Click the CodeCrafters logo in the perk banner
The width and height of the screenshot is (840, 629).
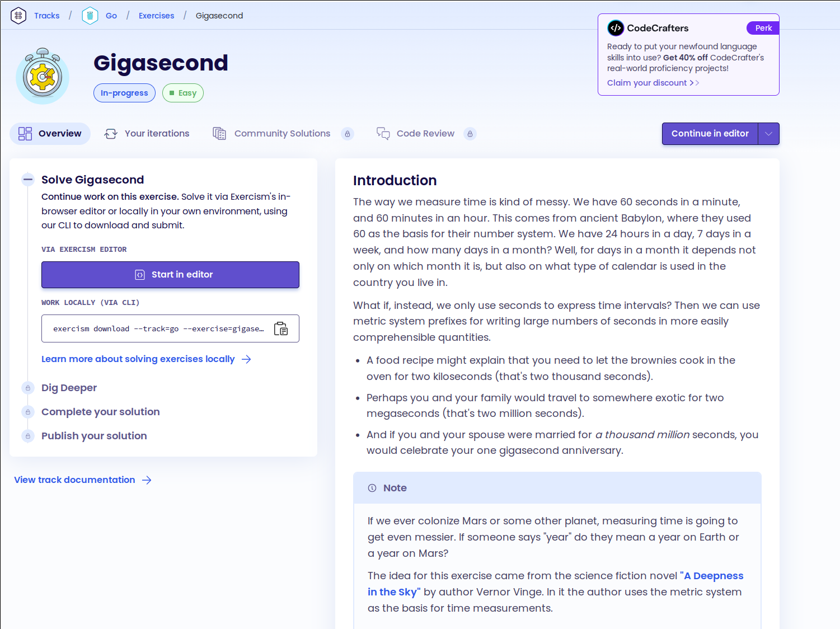point(617,27)
